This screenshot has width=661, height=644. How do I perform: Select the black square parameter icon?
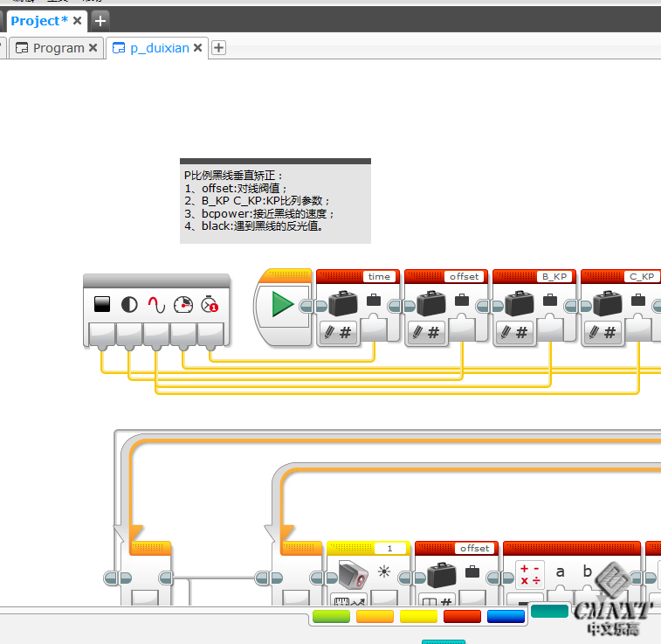(102, 305)
